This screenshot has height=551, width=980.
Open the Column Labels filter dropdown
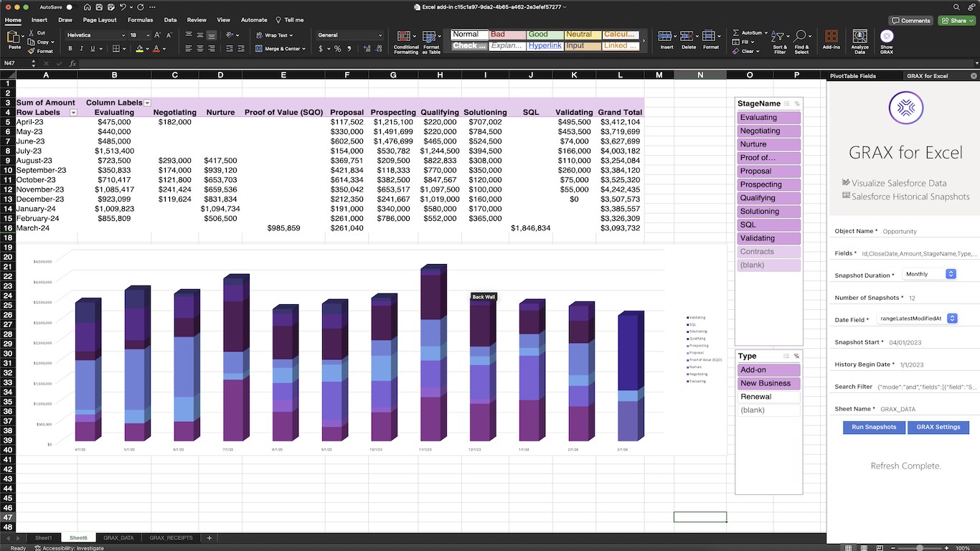tap(147, 103)
